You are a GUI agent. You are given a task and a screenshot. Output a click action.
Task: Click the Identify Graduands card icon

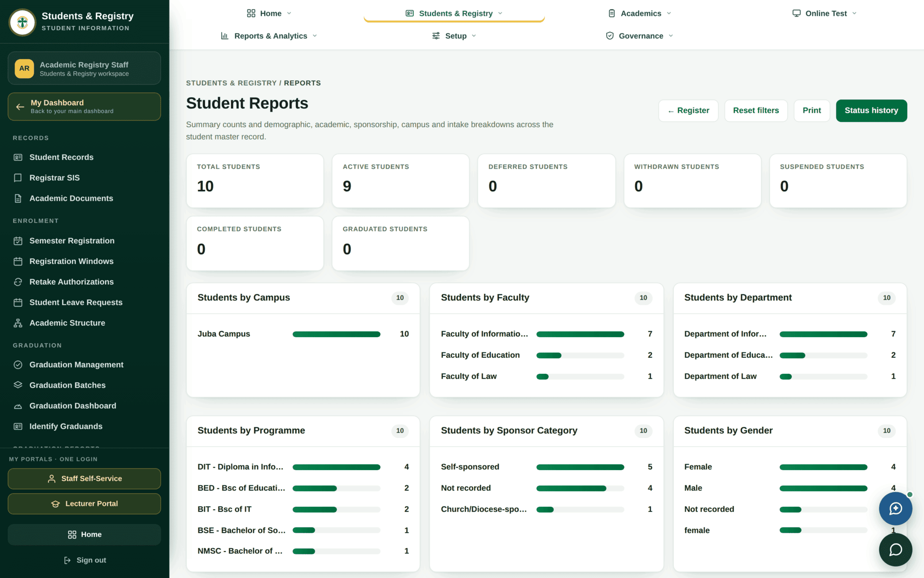pyautogui.click(x=18, y=426)
